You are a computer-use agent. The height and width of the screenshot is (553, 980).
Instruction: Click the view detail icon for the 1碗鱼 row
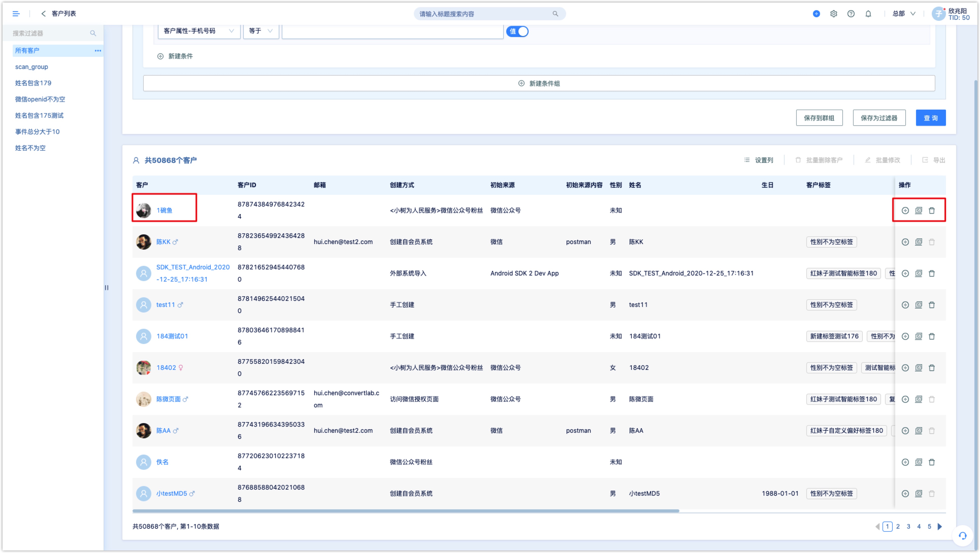pos(918,210)
